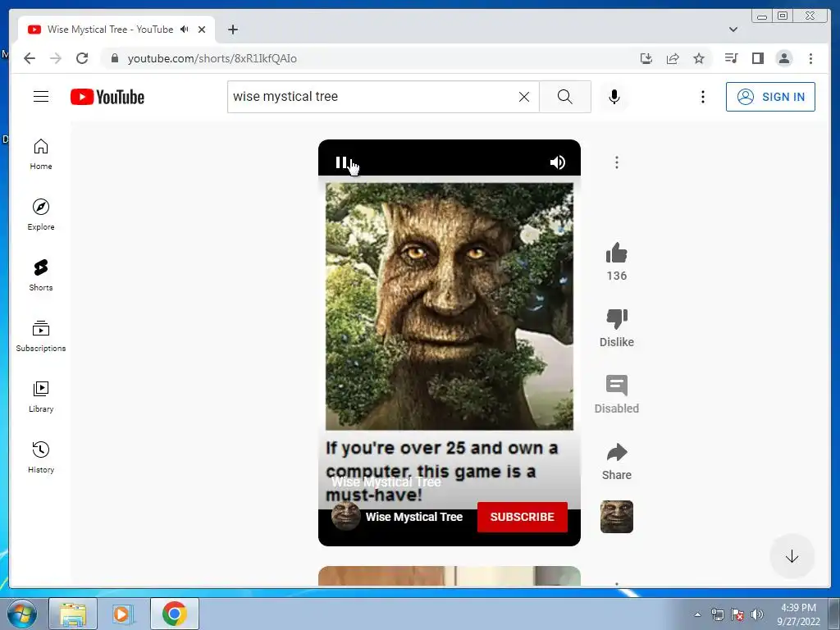The height and width of the screenshot is (630, 840).
Task: Open Windows Explorer from taskbar
Action: pos(73,614)
